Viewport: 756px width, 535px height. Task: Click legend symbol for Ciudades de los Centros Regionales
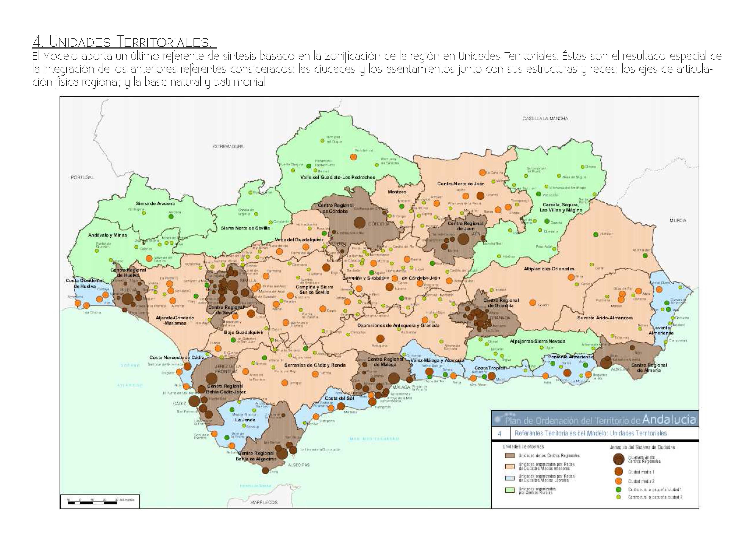(x=619, y=459)
